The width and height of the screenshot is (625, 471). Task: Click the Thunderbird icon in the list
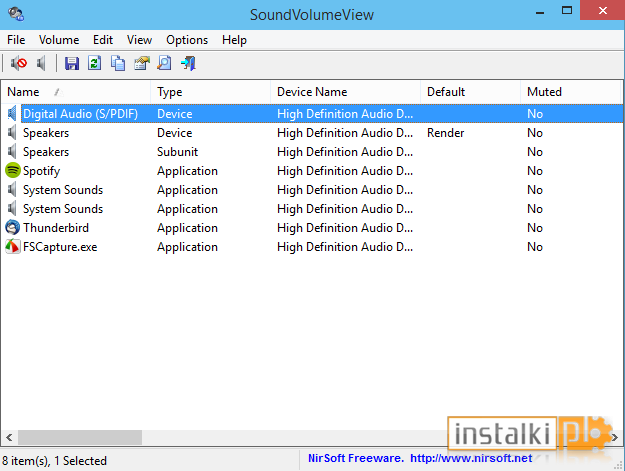tap(13, 228)
